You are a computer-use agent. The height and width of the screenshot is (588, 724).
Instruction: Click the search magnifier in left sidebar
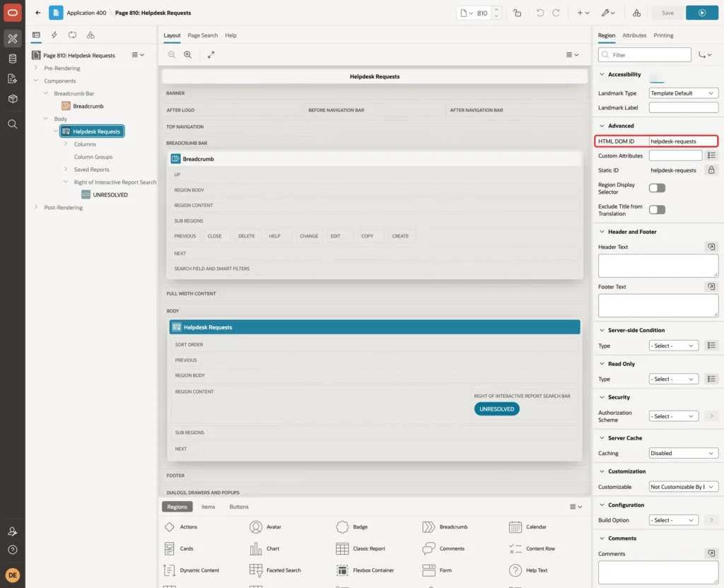click(x=13, y=124)
